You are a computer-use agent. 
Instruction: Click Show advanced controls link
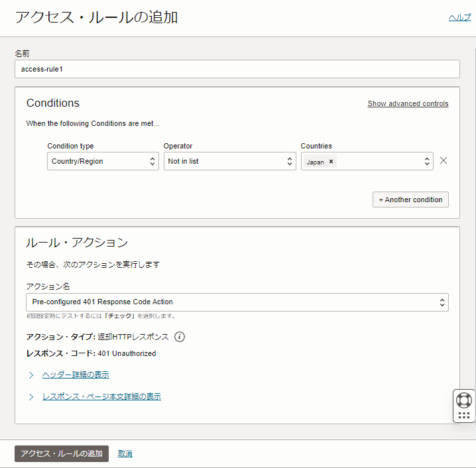tap(408, 103)
